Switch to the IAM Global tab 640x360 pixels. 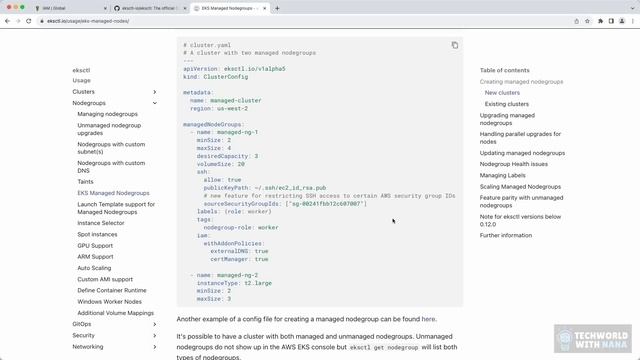69,8
